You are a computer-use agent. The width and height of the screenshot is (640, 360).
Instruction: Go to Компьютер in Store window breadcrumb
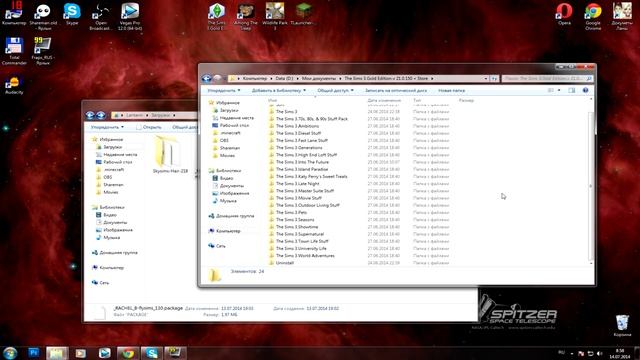pos(255,78)
